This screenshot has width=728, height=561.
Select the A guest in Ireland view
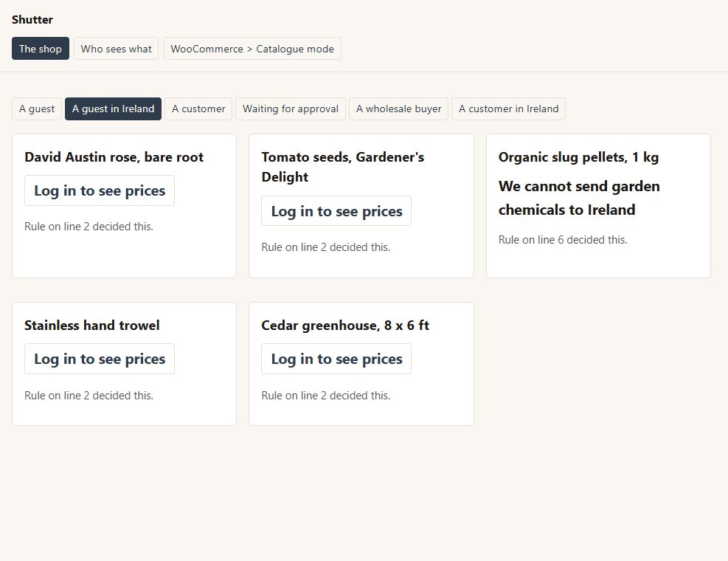[x=113, y=109]
